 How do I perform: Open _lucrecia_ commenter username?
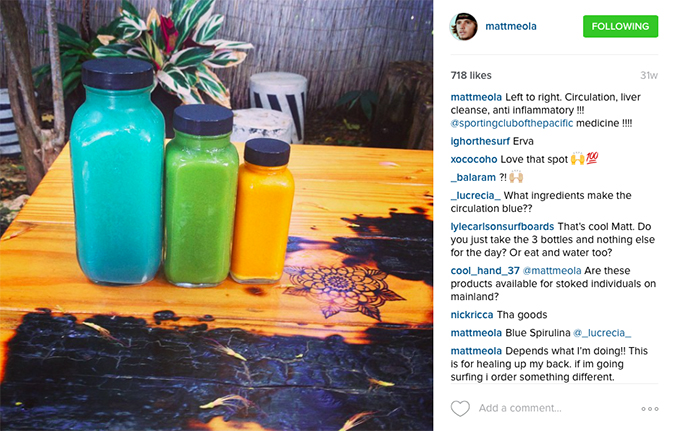[476, 195]
